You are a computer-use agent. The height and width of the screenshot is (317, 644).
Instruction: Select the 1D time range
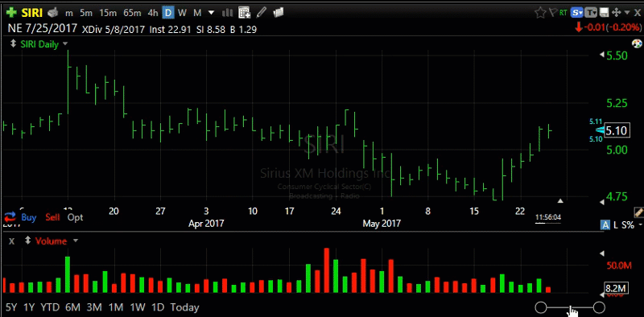click(158, 307)
